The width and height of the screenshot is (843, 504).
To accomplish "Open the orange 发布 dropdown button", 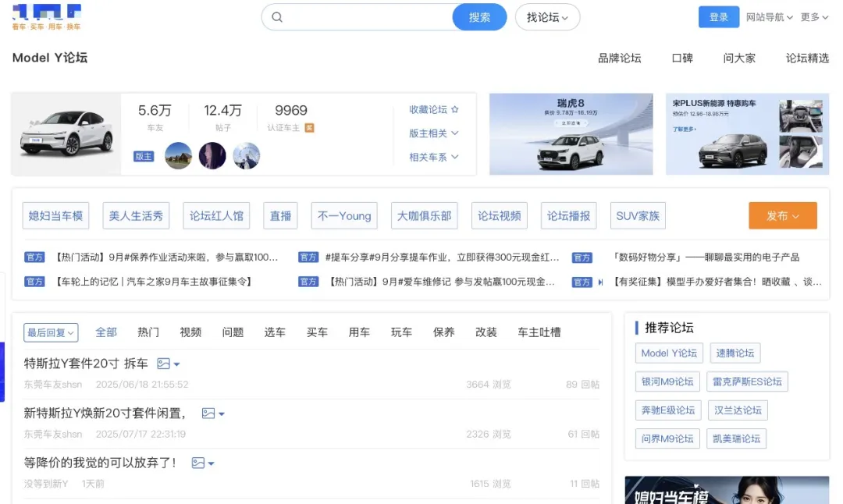I will tap(782, 215).
